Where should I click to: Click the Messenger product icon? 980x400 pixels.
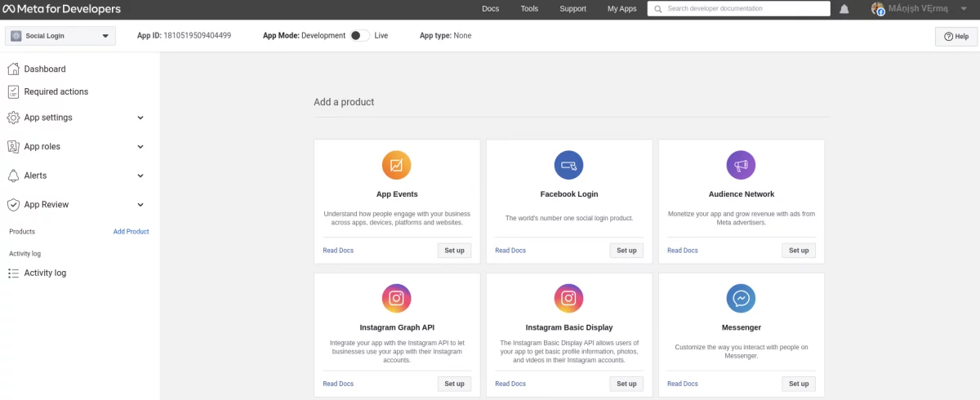[742, 299]
